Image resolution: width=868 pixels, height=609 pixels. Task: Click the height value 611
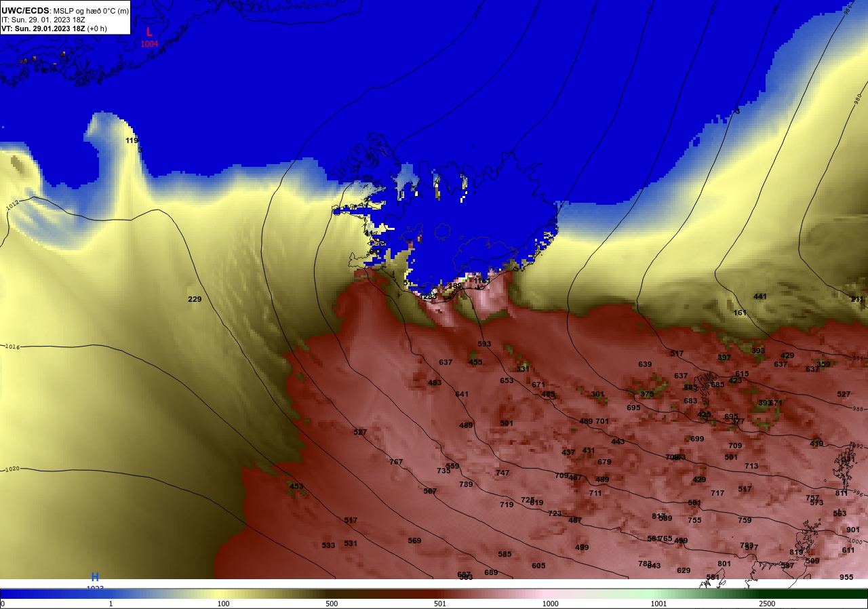tap(848, 550)
